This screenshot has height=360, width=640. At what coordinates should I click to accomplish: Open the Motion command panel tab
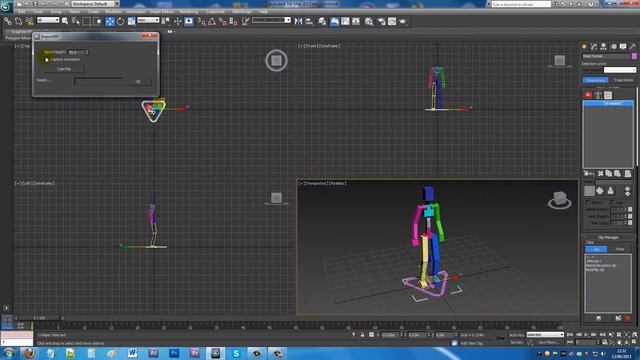613,47
